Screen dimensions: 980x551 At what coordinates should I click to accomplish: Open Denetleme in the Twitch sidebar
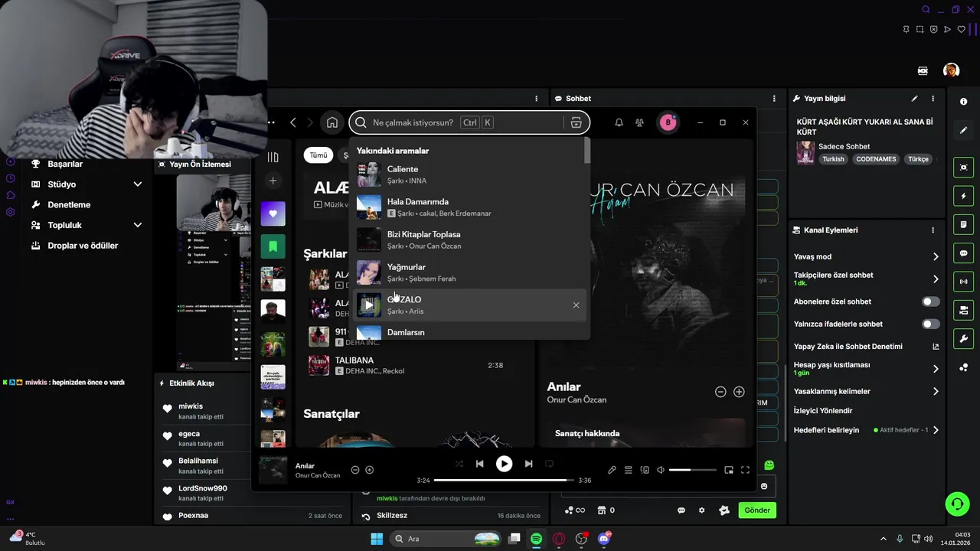[69, 205]
